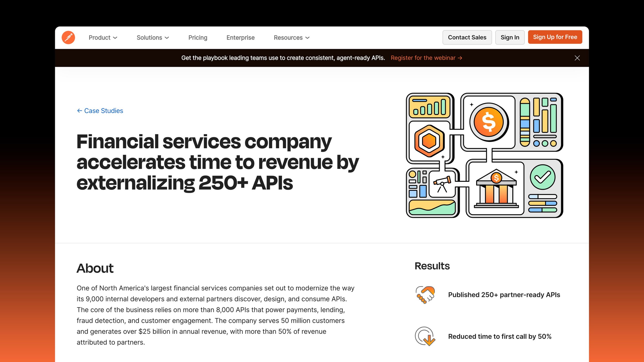Expand the Solutions dropdown menu
The width and height of the screenshot is (644, 362).
tap(153, 38)
